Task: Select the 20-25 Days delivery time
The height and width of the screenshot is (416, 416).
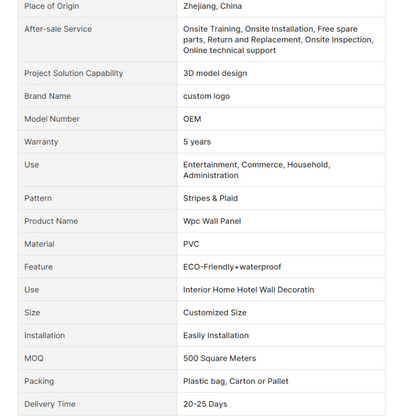Action: (205, 404)
